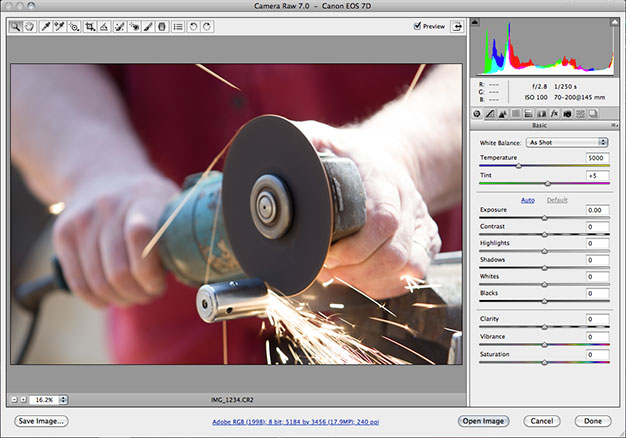
Task: Select the Targeted Adjustment tool
Action: (x=74, y=27)
